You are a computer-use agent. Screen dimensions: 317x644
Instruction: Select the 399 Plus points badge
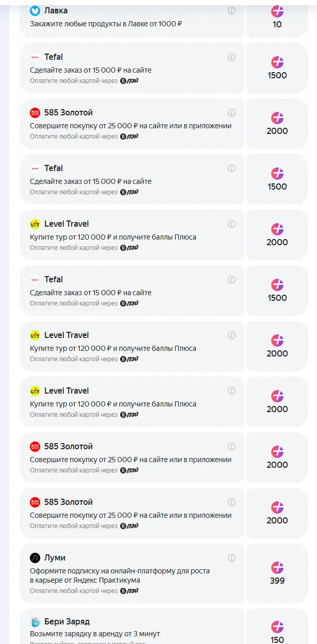tap(277, 573)
